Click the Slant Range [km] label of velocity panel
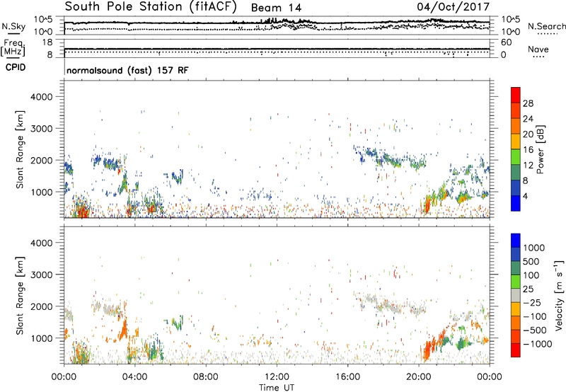This screenshot has width=566, height=392. 21,295
